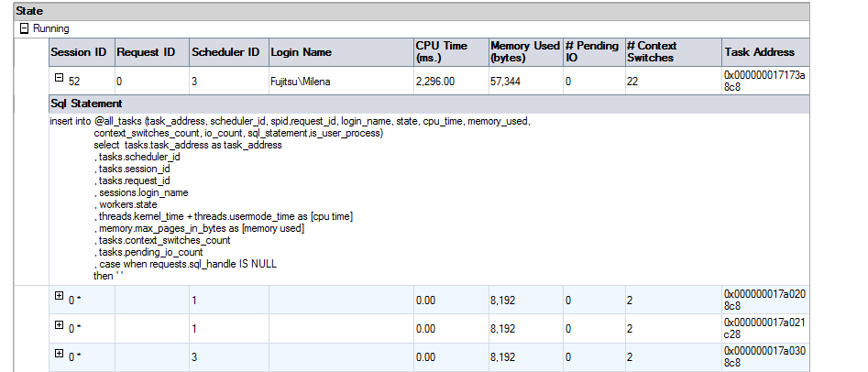Open task address link 0x000000017a0308c8
Screen dimensions: 868x372
click(764, 356)
